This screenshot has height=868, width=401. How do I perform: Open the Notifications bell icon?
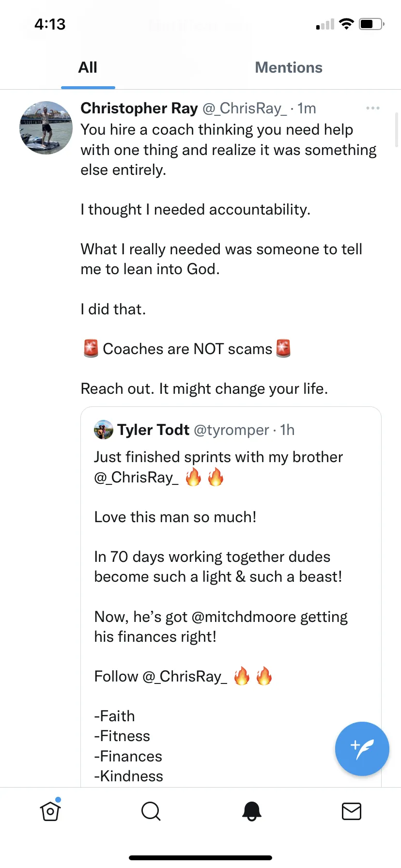coord(251,811)
